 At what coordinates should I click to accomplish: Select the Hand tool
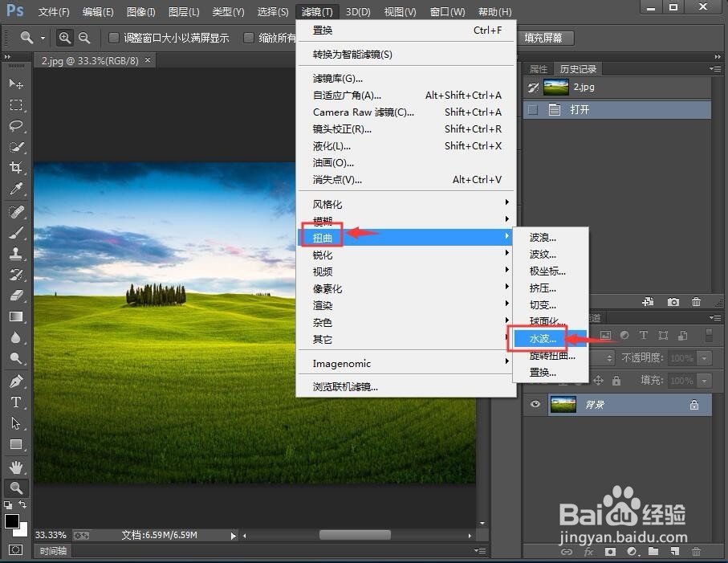16,466
